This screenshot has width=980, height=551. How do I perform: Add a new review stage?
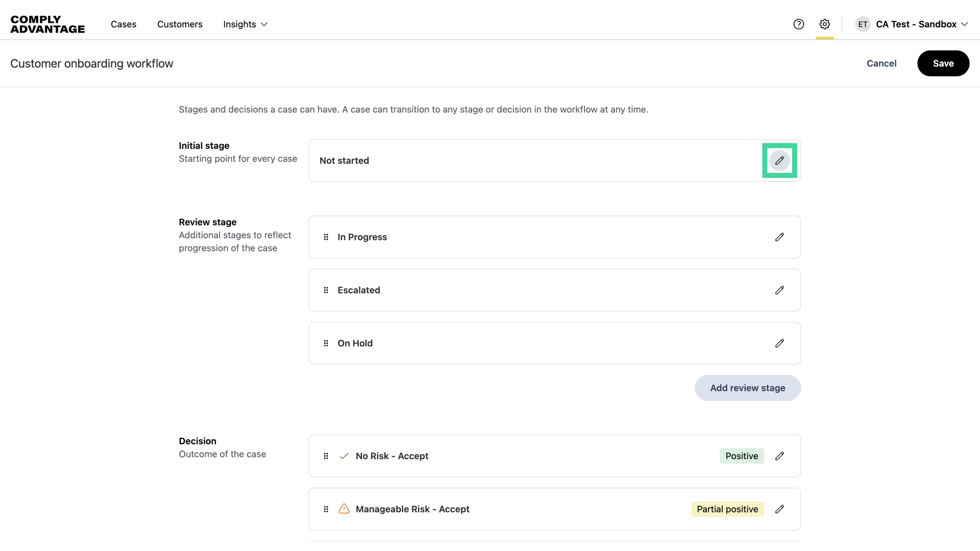pos(747,388)
